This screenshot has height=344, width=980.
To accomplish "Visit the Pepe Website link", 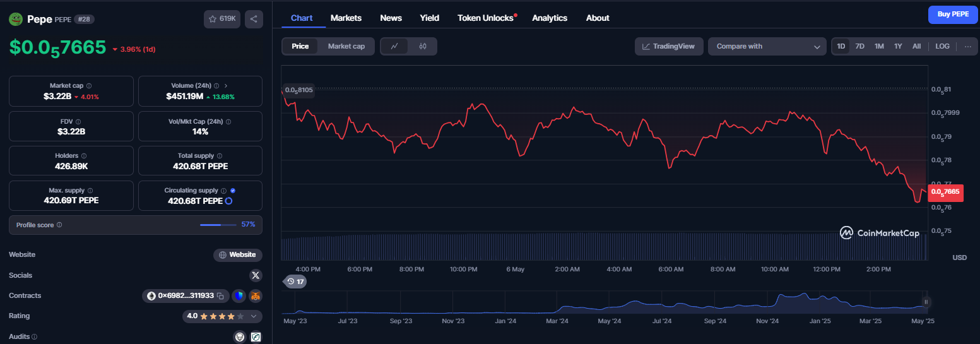I will point(238,255).
